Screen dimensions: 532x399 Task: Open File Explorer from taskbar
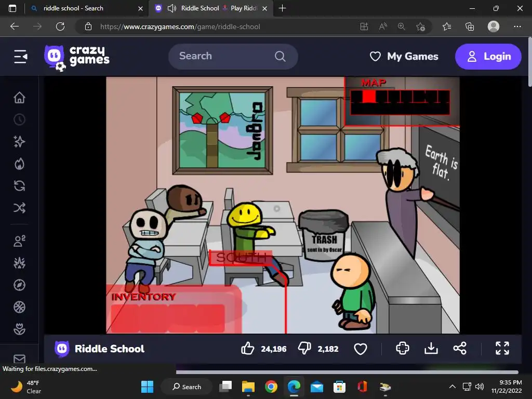pos(248,387)
